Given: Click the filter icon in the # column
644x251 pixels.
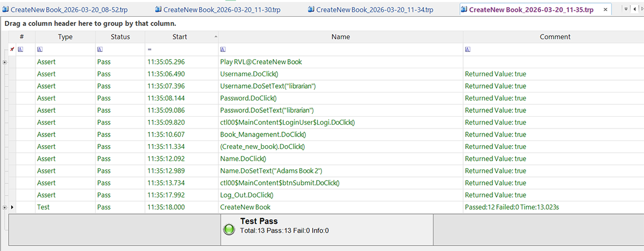Looking at the screenshot, I should 20,49.
